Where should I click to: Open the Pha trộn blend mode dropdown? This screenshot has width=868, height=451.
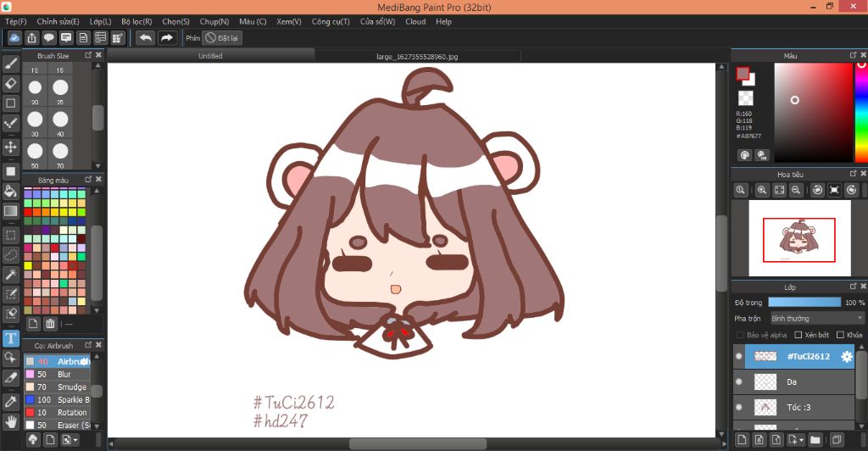[817, 318]
